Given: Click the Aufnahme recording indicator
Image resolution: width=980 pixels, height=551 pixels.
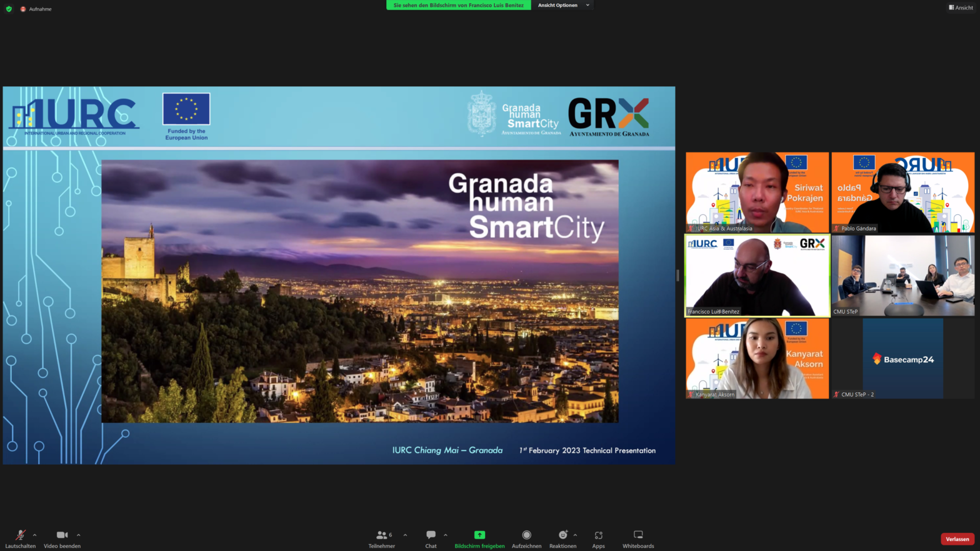Looking at the screenshot, I should 36,9.
